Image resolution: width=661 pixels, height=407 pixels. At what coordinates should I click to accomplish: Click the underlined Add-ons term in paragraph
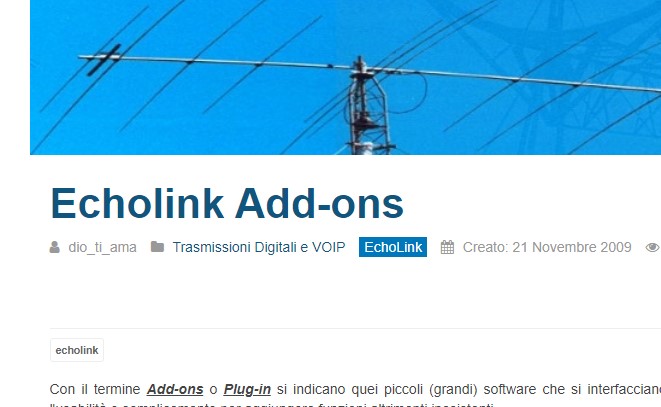(175, 389)
